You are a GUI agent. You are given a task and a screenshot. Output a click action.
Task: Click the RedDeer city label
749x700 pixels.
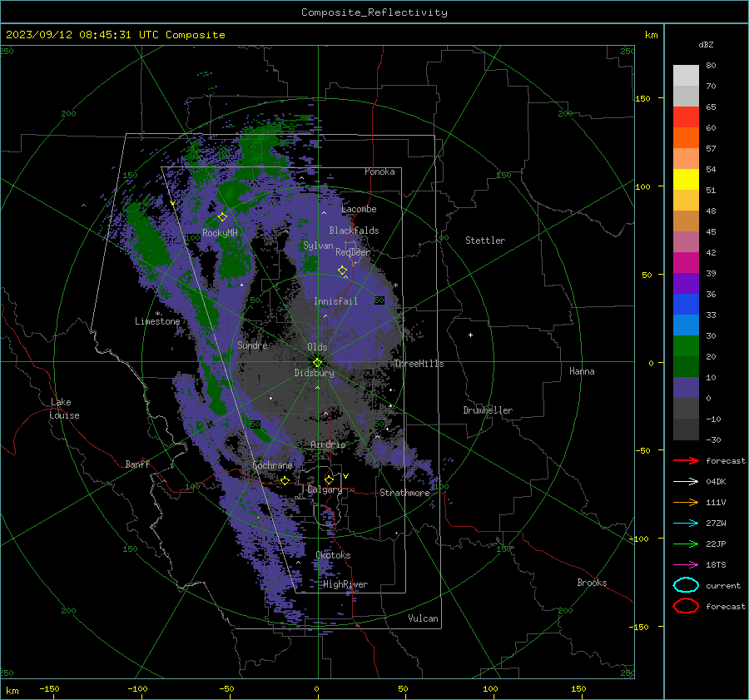coord(353,252)
